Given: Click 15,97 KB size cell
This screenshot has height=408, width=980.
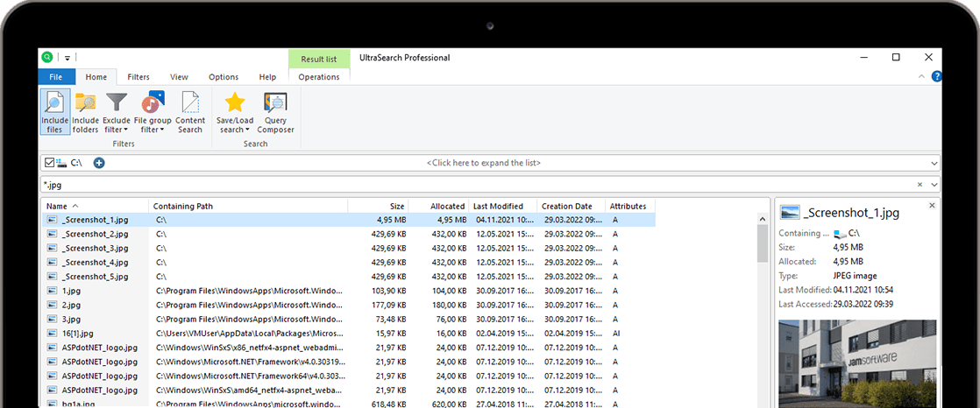Looking at the screenshot, I should tap(391, 334).
